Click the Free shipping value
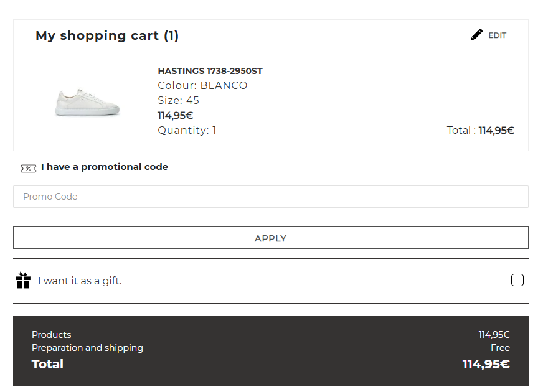This screenshot has width=543, height=392. pyautogui.click(x=500, y=348)
